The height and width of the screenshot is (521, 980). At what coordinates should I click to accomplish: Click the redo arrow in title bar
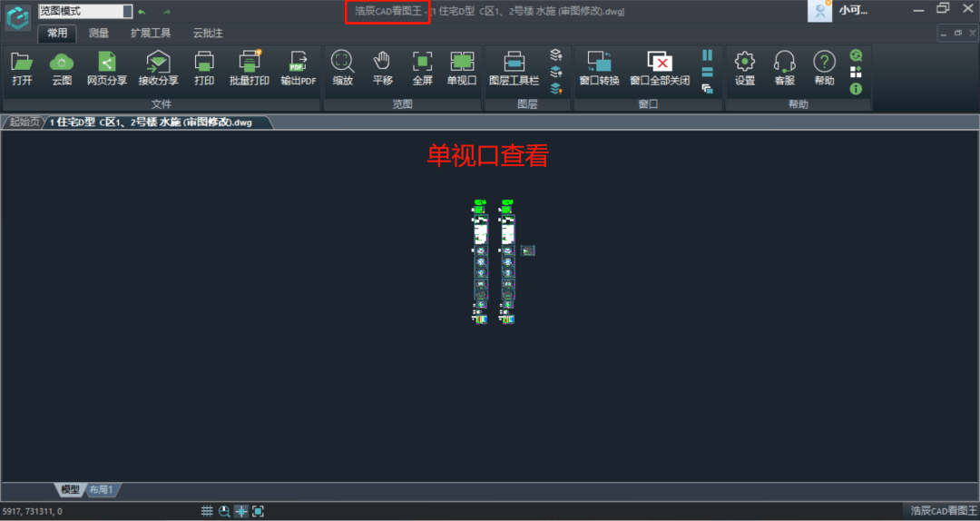tap(167, 12)
